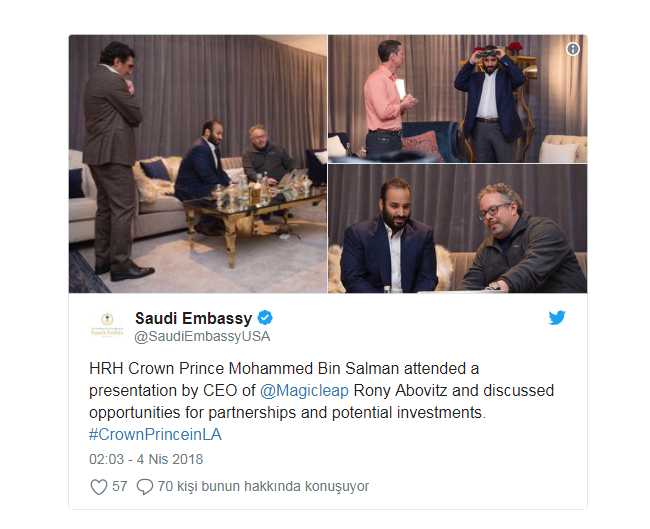Image resolution: width=650 pixels, height=529 pixels.
Task: Click '70 kişi bunun hakkında konuşuyor' link
Action: [x=263, y=486]
